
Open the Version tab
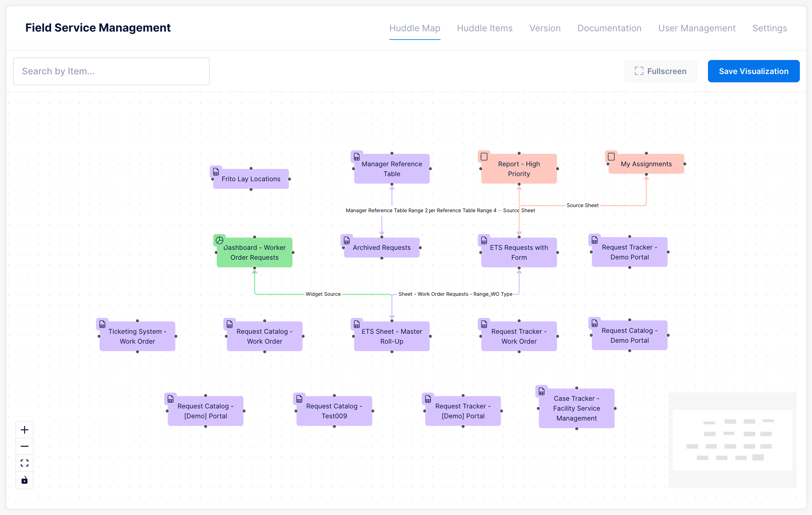[545, 28]
